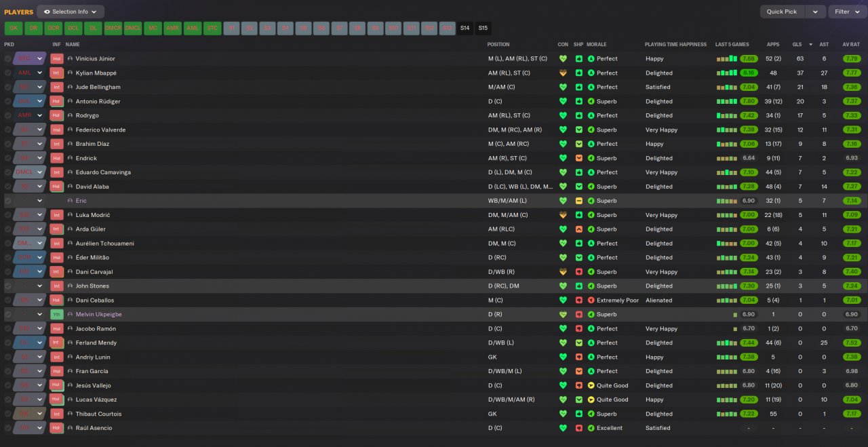Click Endrick's orange match sharpness icon

578,158
